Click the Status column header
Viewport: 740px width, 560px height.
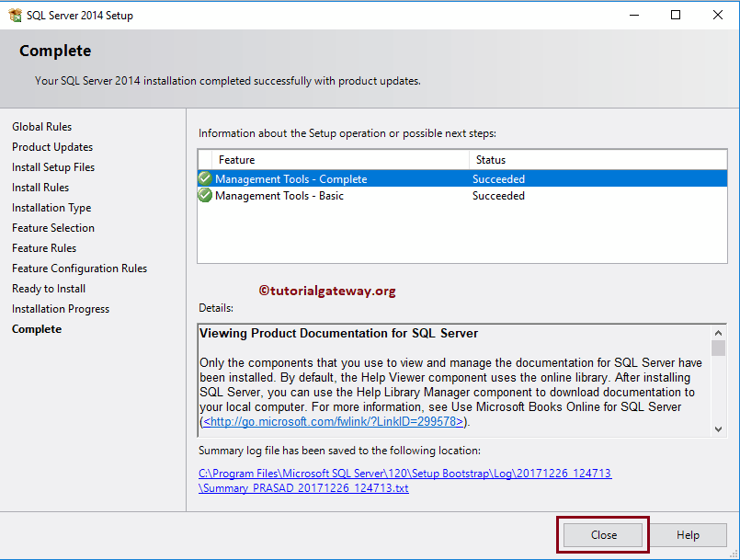598,160
